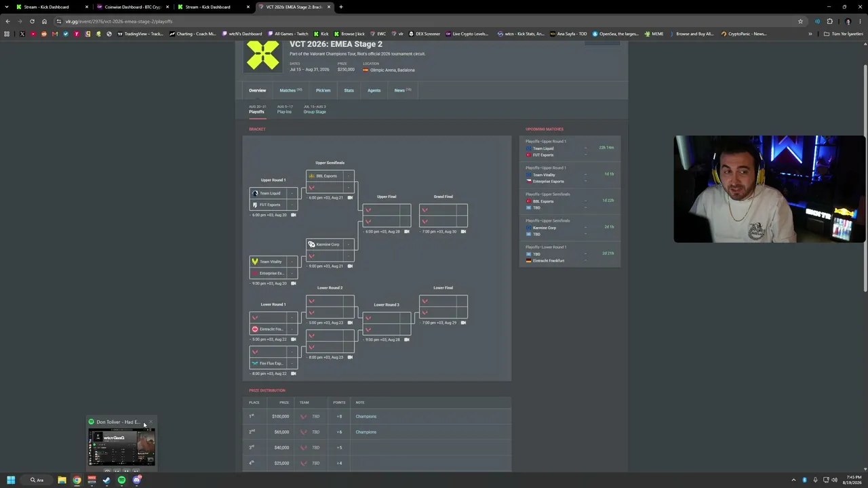The height and width of the screenshot is (488, 868).
Task: Open the DEX Screener bookmark
Action: 425,34
